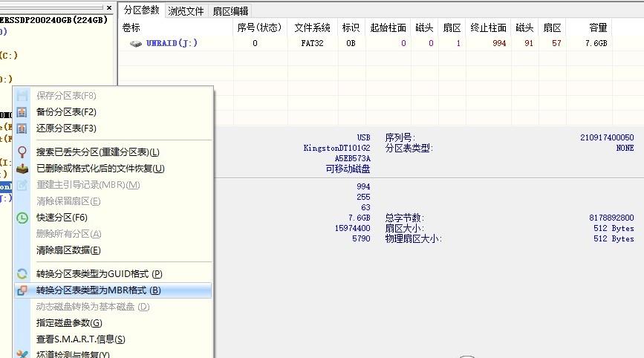This screenshot has height=358, width=644.
Task: Click the 分区表类型 NONE value
Action: click(625, 148)
